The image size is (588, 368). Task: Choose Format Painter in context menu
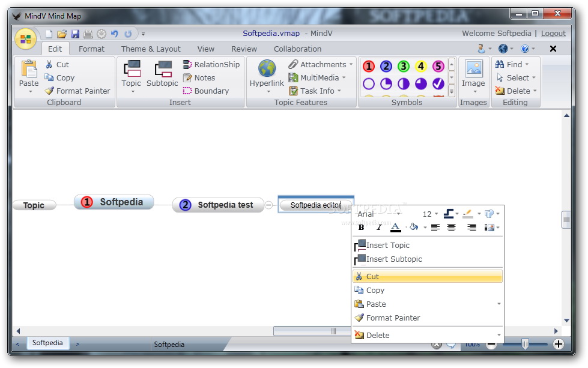pyautogui.click(x=428, y=318)
